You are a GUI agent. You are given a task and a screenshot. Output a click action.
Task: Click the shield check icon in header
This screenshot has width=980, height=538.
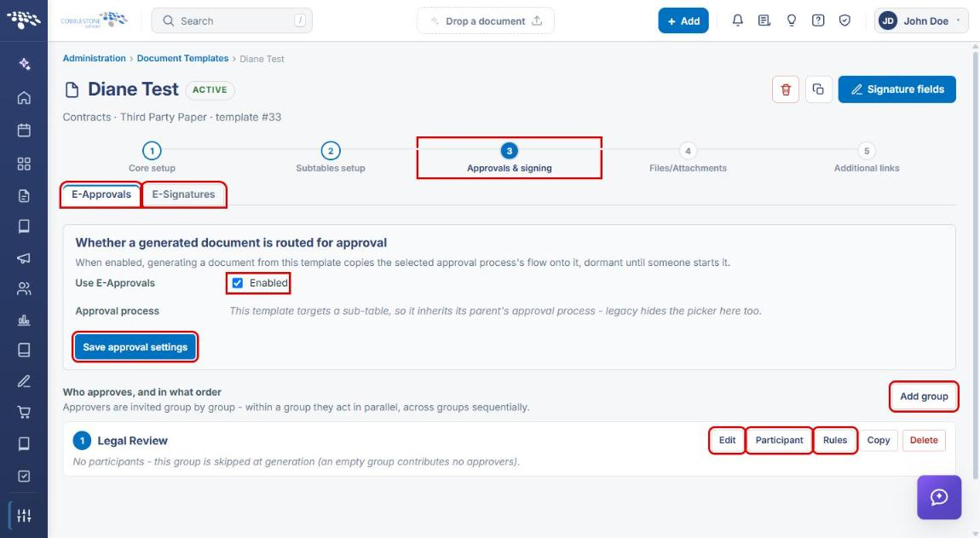[x=845, y=20]
